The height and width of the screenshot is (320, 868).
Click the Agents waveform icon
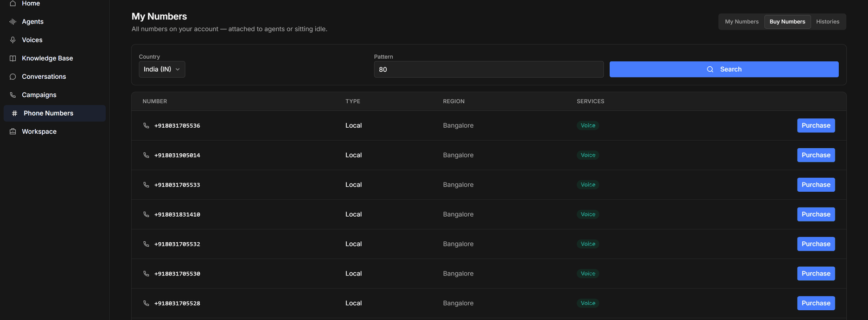(12, 22)
